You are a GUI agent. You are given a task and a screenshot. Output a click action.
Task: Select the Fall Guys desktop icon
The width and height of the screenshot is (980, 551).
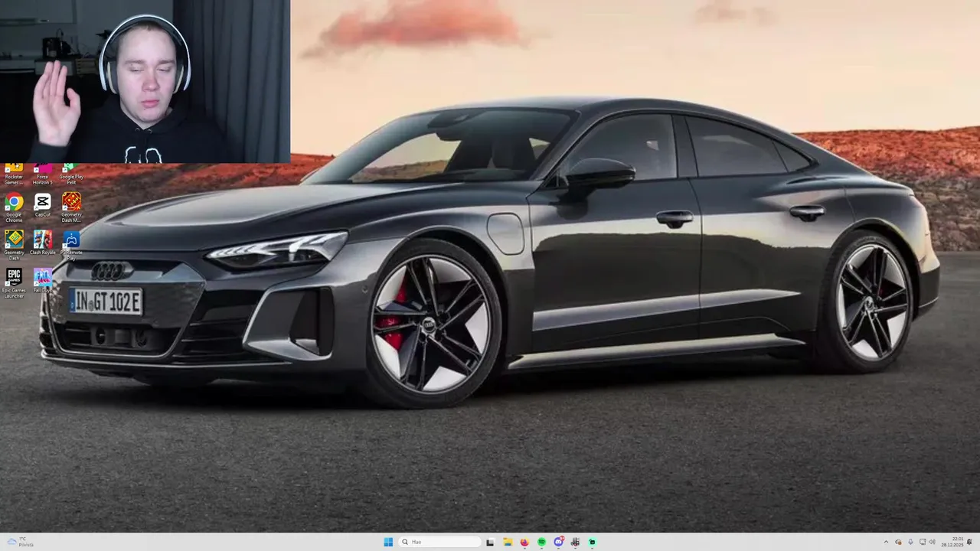pos(42,280)
